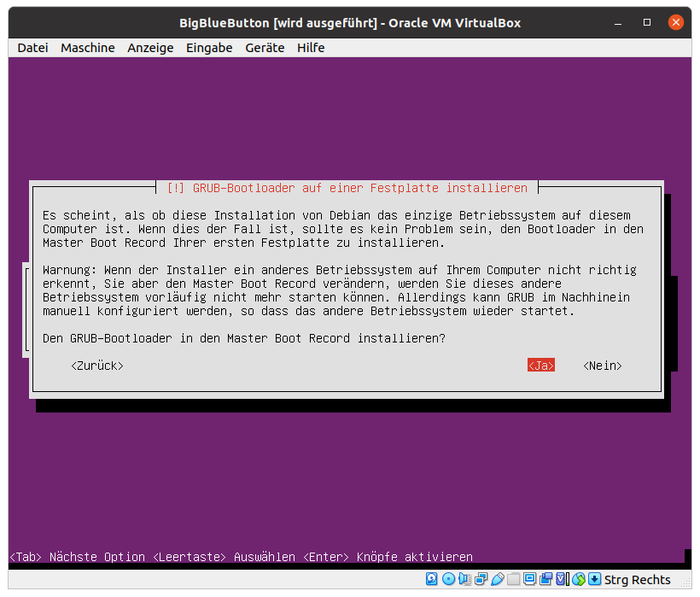Click the "<Tab> Nächste Option" hint text

click(x=77, y=557)
